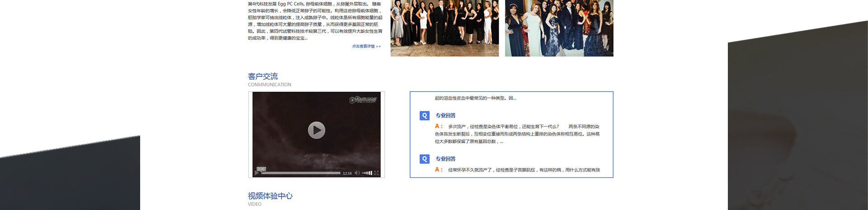Click the answer text starting with 多次流产
Viewport: 868px width, 210px height.
517,134
